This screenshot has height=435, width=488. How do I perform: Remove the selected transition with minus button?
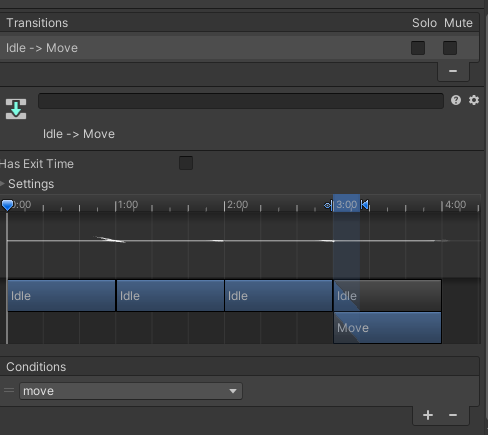[x=453, y=71]
